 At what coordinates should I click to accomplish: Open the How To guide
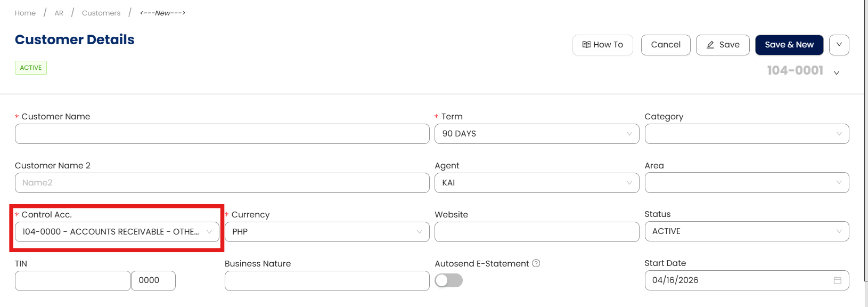tap(602, 45)
